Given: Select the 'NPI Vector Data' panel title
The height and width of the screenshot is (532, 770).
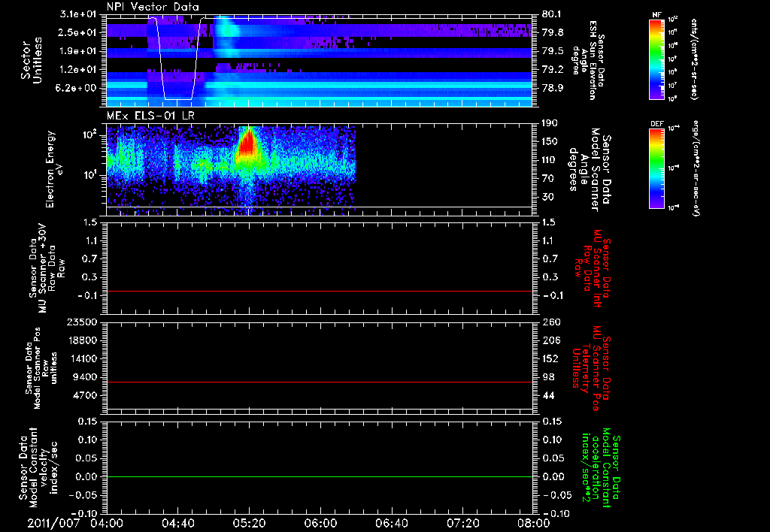Looking at the screenshot, I should coord(153,7).
